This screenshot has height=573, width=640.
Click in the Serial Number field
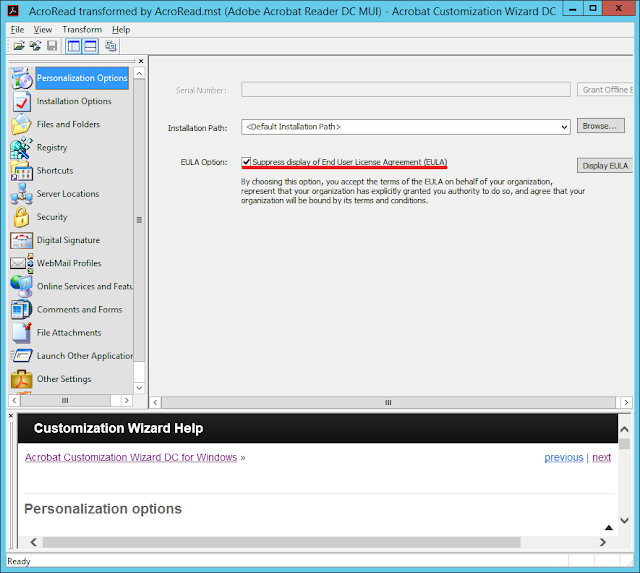point(406,90)
